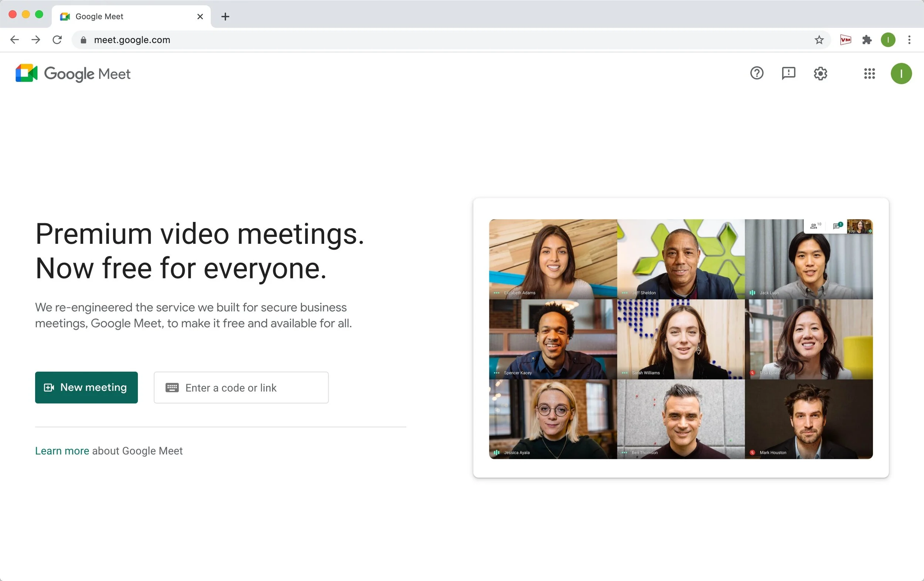Screen dimensions: 924x581
Task: Open the Chrome extensions puzzle icon
Action: [x=867, y=40]
